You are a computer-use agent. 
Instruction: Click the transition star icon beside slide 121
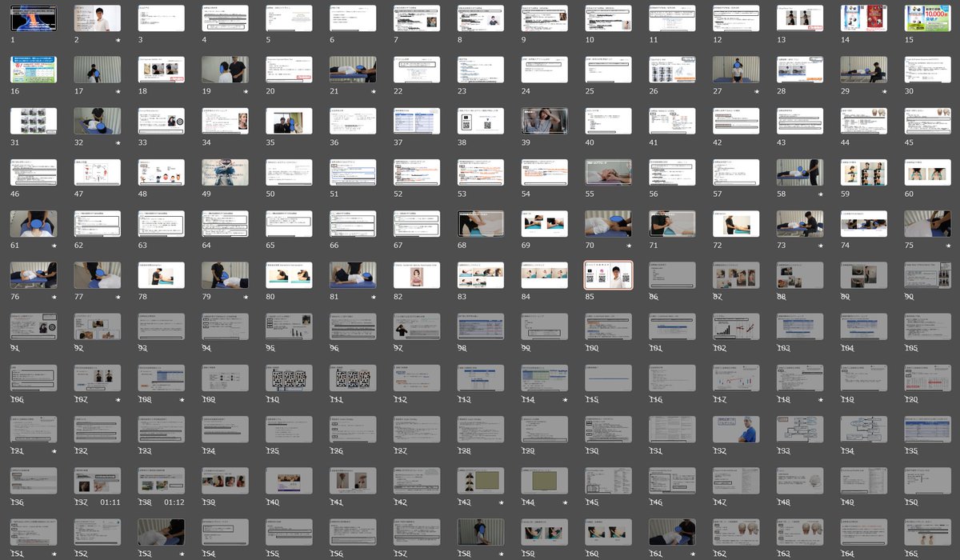(x=54, y=450)
